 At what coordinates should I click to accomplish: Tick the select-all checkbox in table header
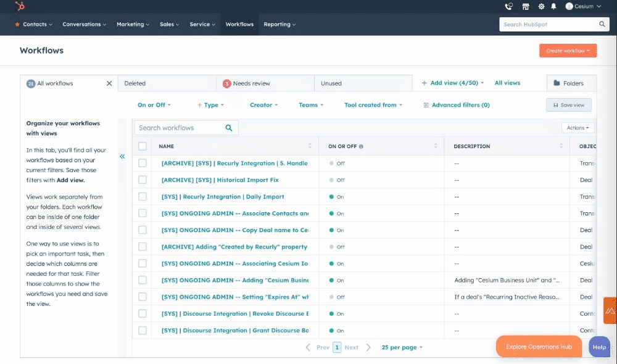[x=143, y=146]
